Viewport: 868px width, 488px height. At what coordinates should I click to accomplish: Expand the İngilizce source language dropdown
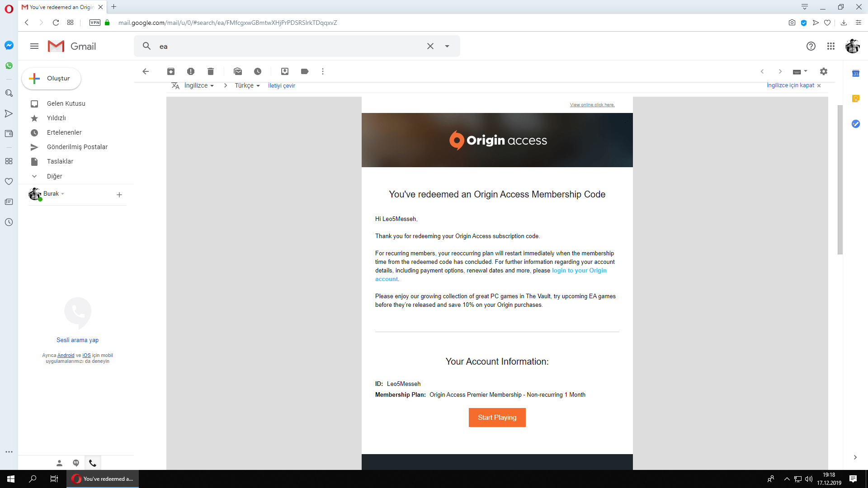tap(199, 85)
